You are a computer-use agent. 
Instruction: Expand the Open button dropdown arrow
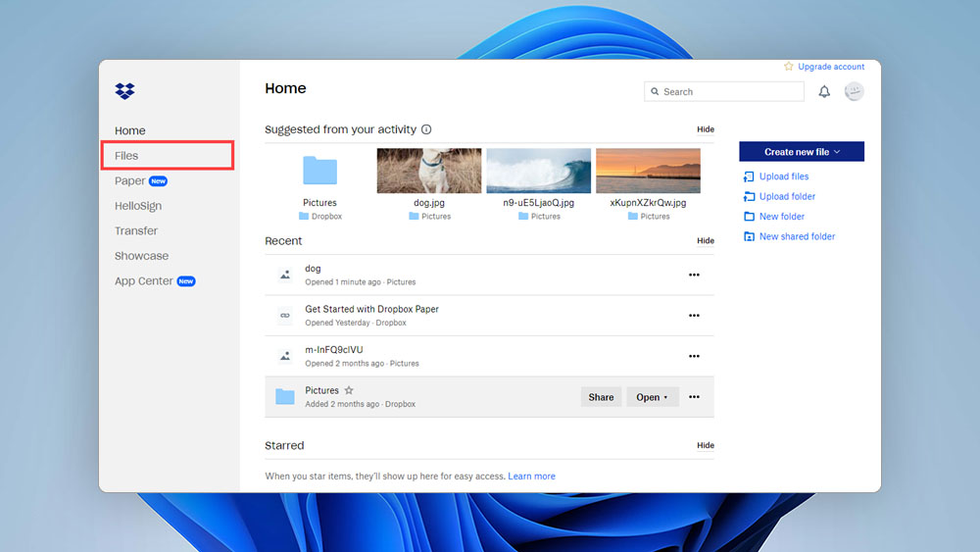[665, 398]
